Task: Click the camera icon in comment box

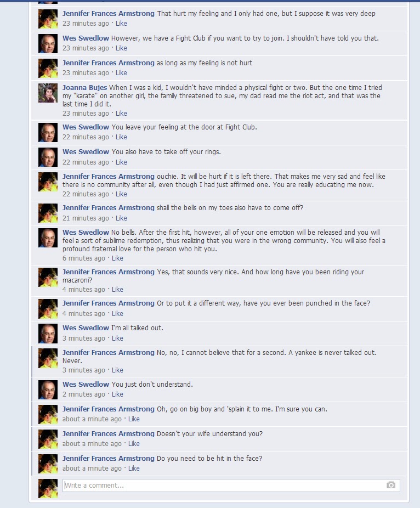Action: coord(391,485)
